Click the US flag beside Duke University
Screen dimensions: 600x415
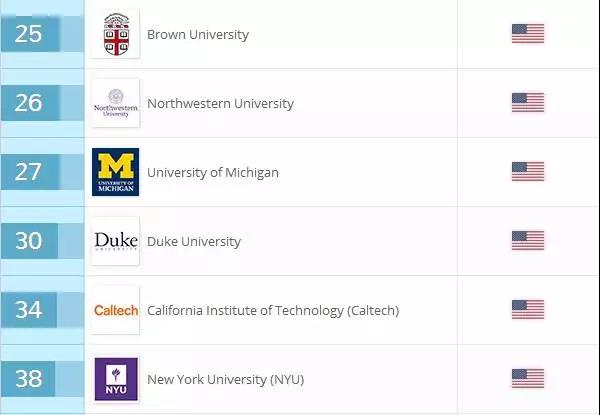[528, 241]
